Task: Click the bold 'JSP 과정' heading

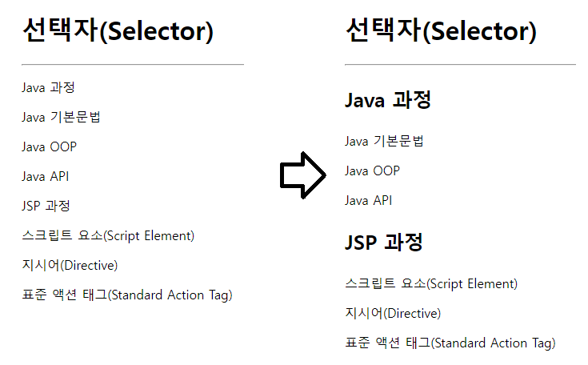Action: pyautogui.click(x=384, y=243)
